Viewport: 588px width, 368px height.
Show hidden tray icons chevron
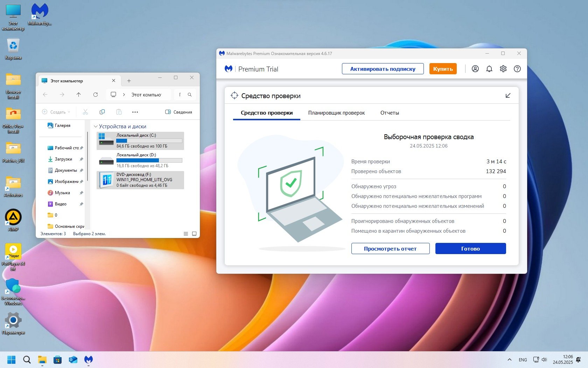[510, 360]
